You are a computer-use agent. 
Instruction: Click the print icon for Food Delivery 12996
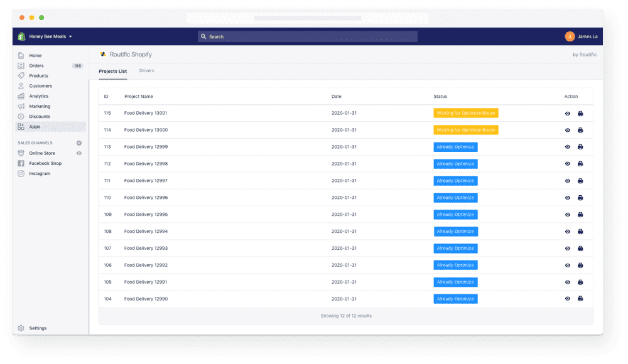coord(580,198)
